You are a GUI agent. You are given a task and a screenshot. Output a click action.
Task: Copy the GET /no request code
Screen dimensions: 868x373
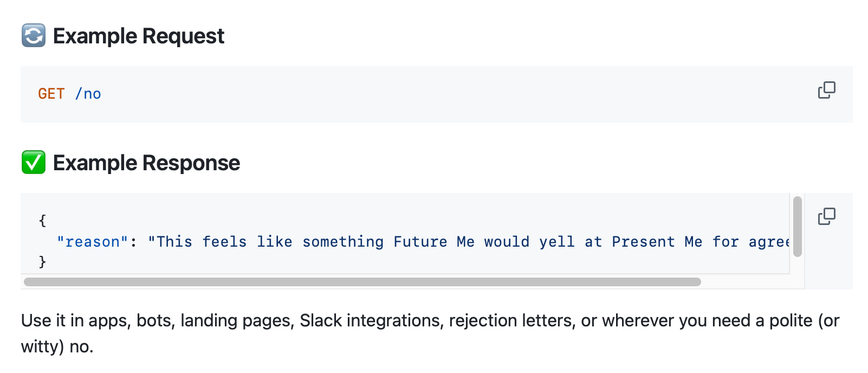[x=826, y=90]
